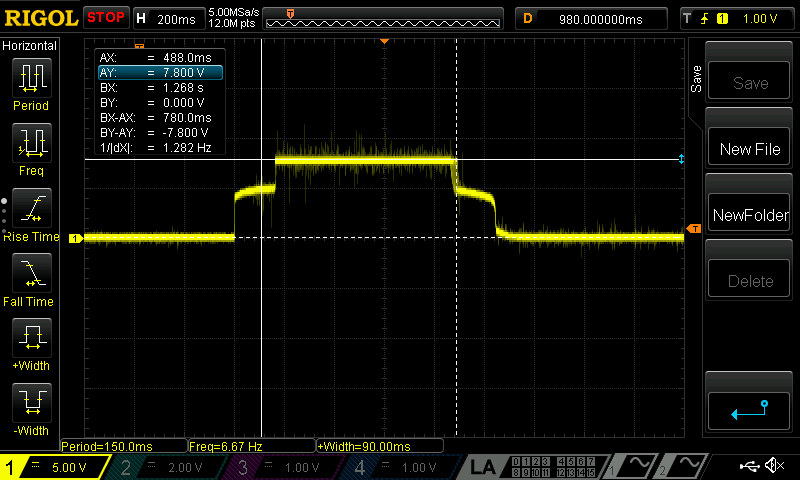Click the Save menu tab label
The image size is (800, 480).
pyautogui.click(x=696, y=80)
